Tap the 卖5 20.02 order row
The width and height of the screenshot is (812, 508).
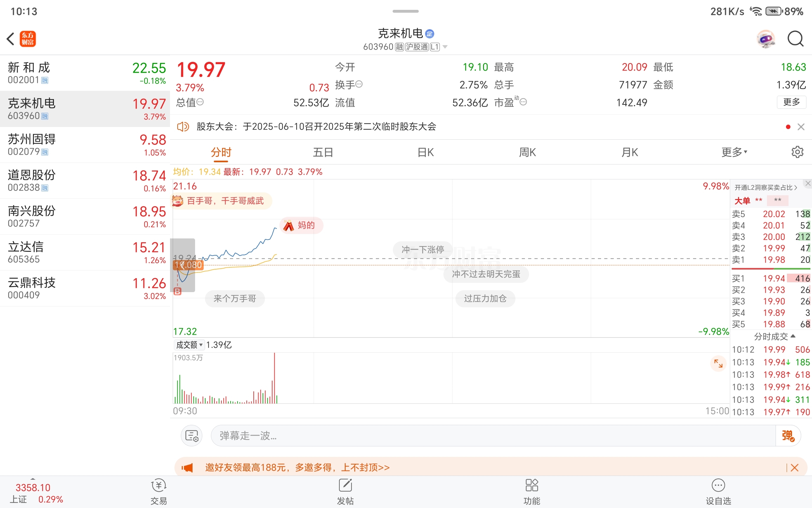click(x=771, y=214)
